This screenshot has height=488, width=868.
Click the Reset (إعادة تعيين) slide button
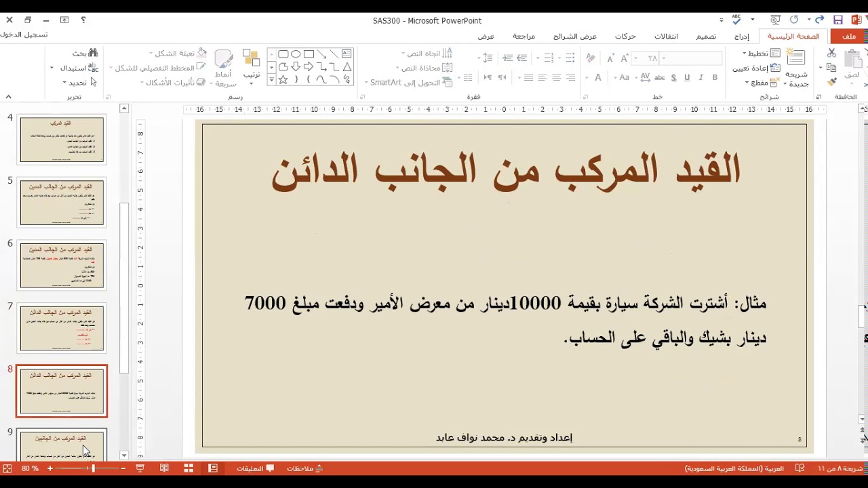pyautogui.click(x=755, y=68)
